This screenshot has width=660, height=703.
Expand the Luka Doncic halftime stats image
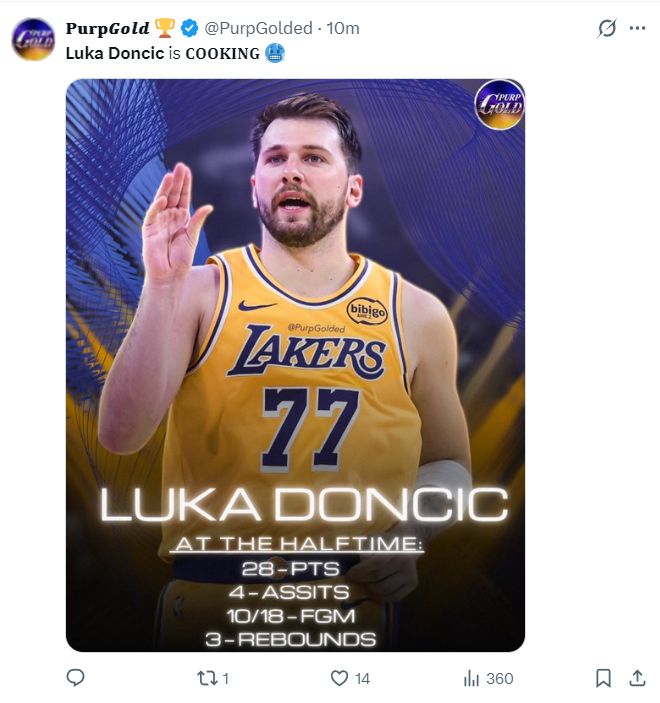pos(295,365)
